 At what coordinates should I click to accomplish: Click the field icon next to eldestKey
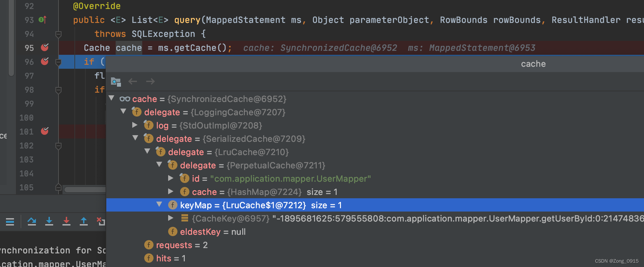tap(173, 231)
